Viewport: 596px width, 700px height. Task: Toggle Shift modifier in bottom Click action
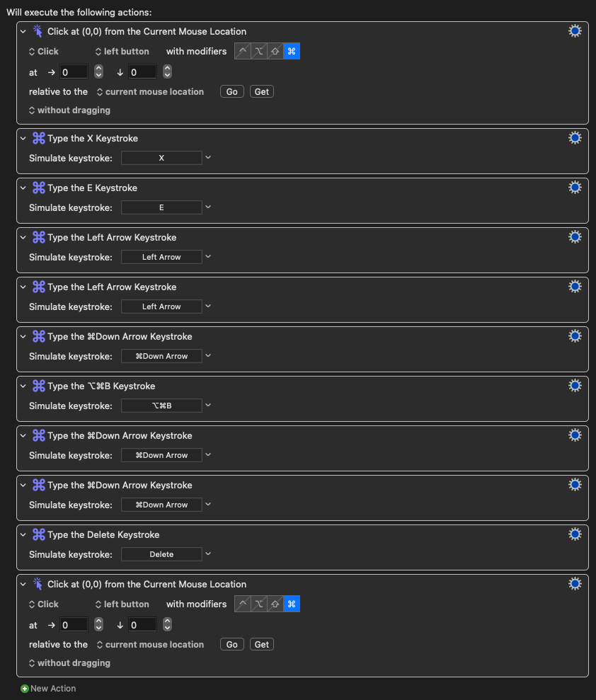pos(275,604)
